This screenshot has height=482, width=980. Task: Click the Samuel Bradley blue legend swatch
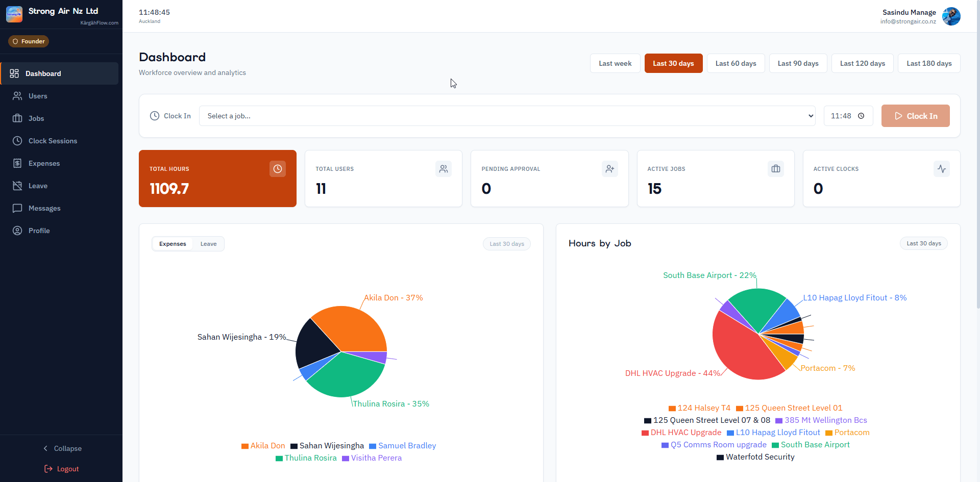[373, 446]
